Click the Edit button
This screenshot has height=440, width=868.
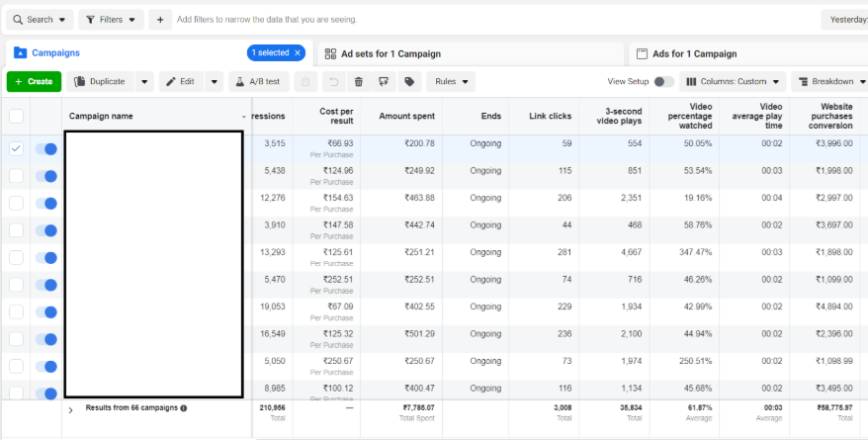point(181,82)
